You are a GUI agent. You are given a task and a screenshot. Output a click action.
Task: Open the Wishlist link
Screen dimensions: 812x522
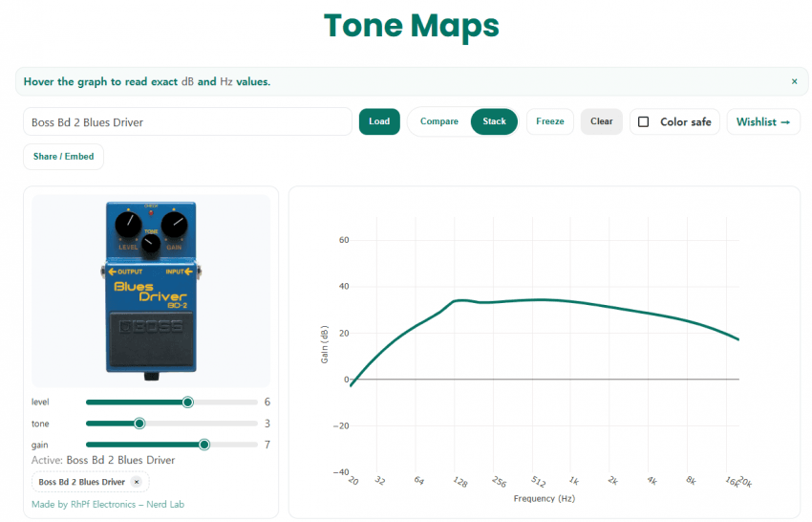pyautogui.click(x=763, y=122)
